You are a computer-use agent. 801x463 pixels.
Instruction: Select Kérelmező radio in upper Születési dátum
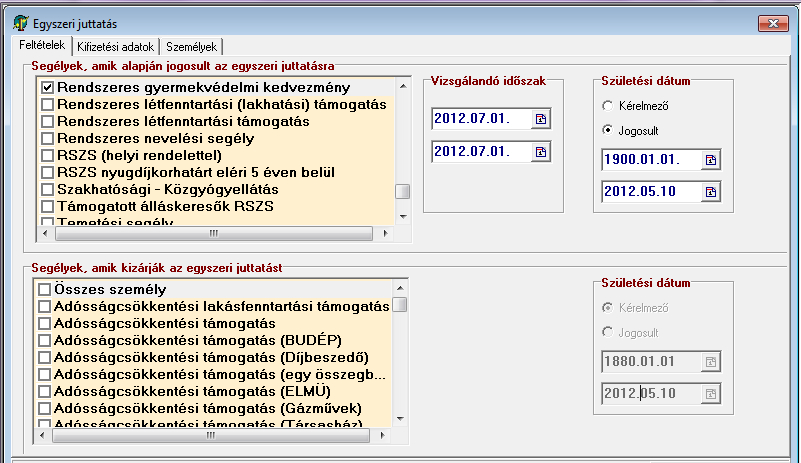point(607,106)
